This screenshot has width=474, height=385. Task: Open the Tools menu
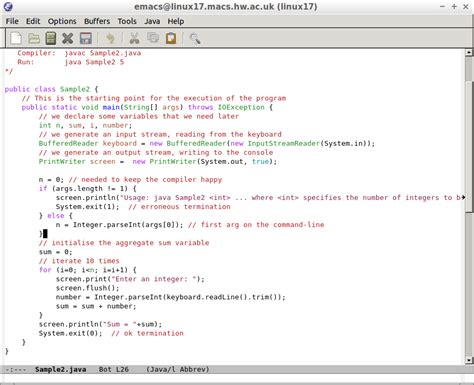click(127, 21)
